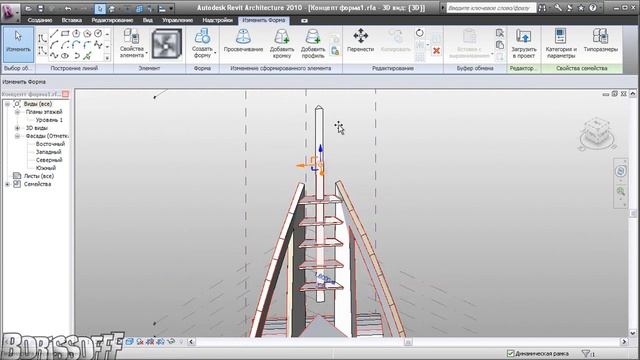Select Западный elevation view

(x=48, y=152)
